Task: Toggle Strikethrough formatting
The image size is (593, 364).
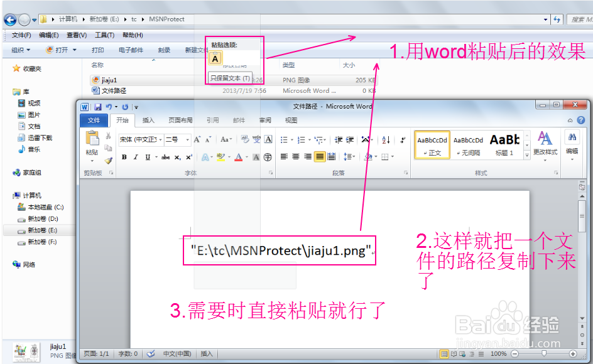Action: point(165,158)
